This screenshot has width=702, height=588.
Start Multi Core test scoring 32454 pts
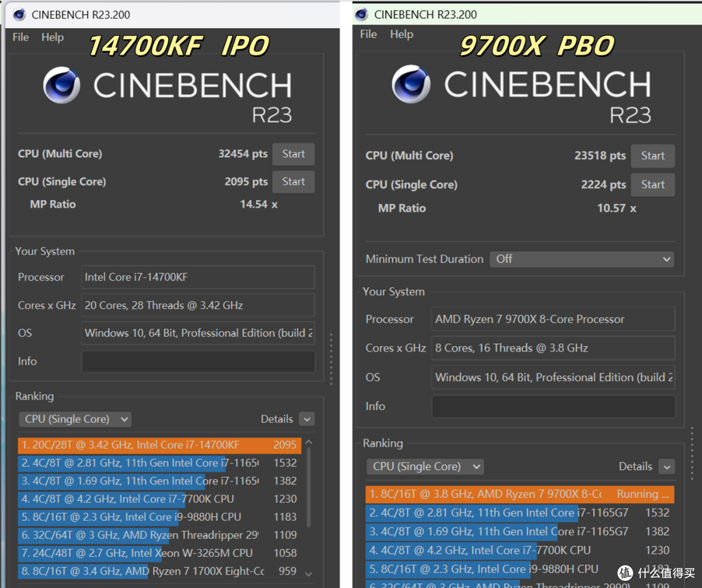coord(293,154)
